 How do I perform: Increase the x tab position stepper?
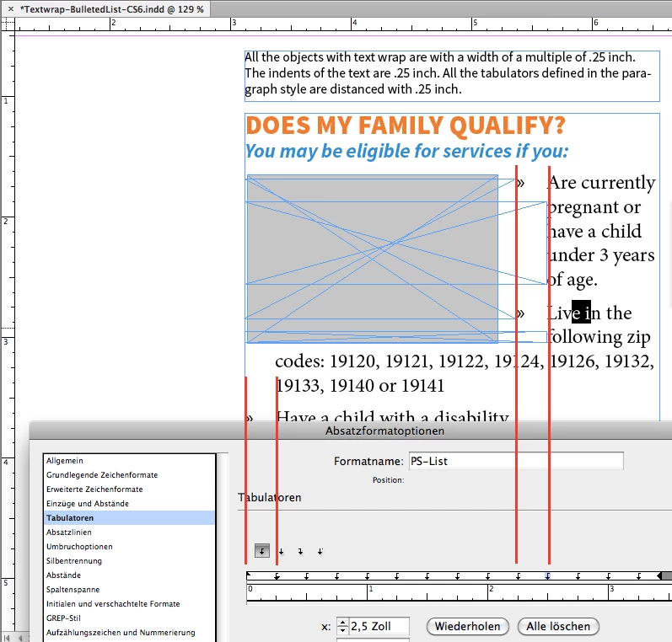tap(342, 623)
